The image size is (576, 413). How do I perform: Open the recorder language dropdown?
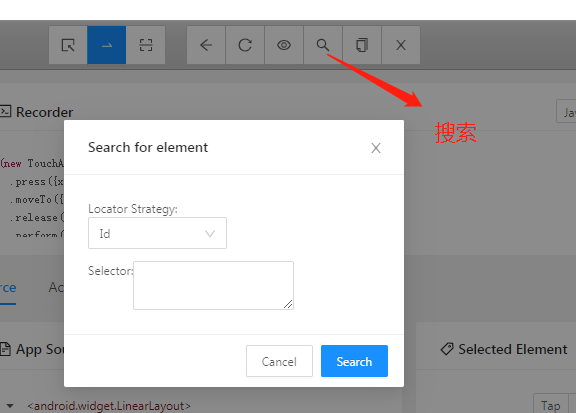click(566, 112)
